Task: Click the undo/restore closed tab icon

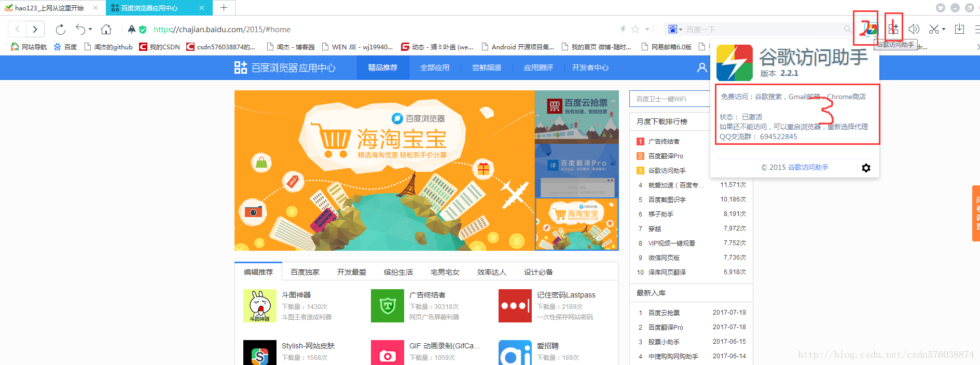Action: (x=80, y=29)
